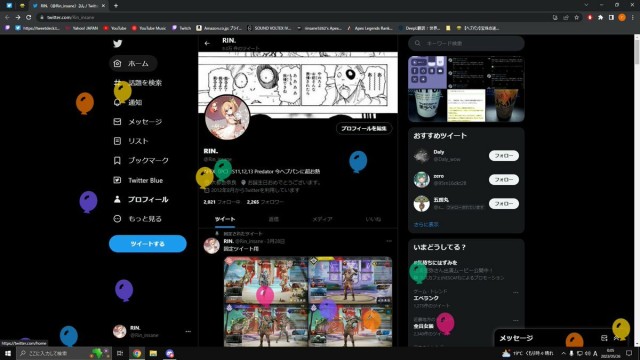Viewport: 640px width, 360px height.
Task: Switch to the いいね likes tab
Action: (x=373, y=219)
